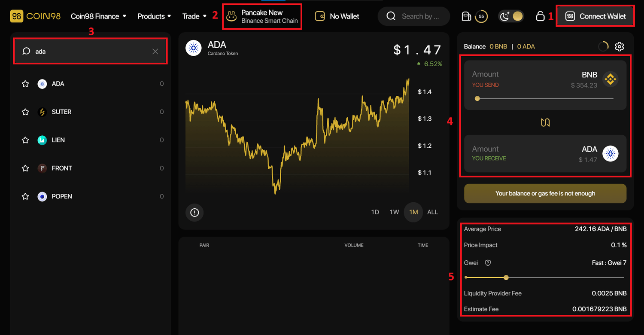Favorite the FRONT token star
The image size is (644, 335).
pos(25,168)
